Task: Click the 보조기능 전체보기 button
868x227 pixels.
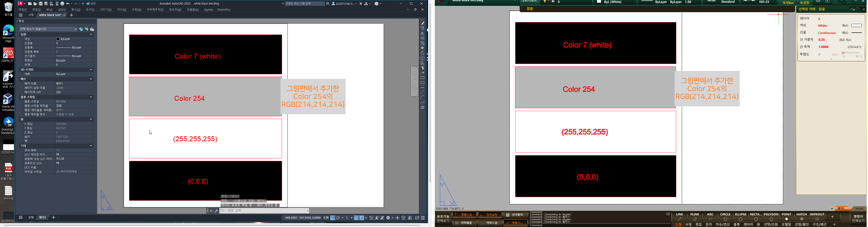Action: pyautogui.click(x=443, y=219)
